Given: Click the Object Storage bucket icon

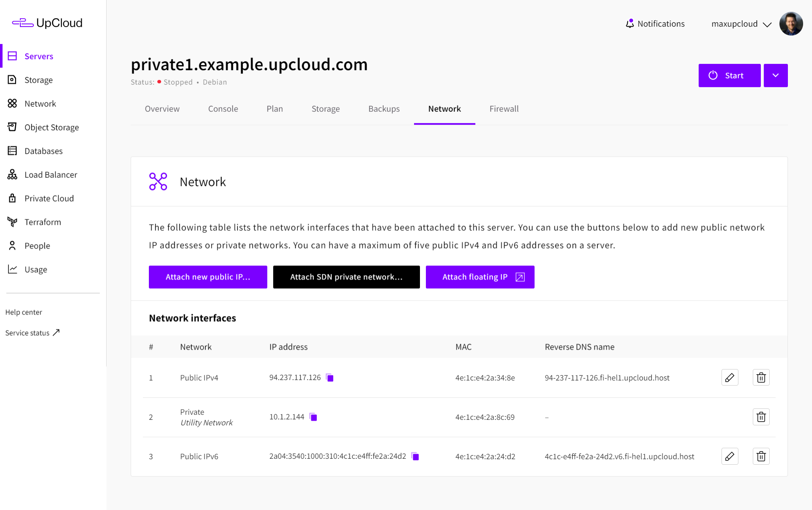Looking at the screenshot, I should (12, 127).
